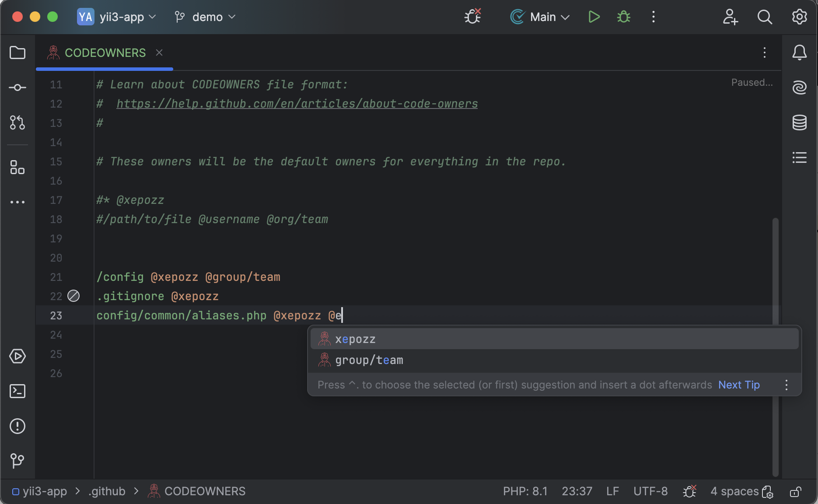818x504 pixels.
Task: Open the Main run configuration dropdown
Action: pyautogui.click(x=540, y=17)
